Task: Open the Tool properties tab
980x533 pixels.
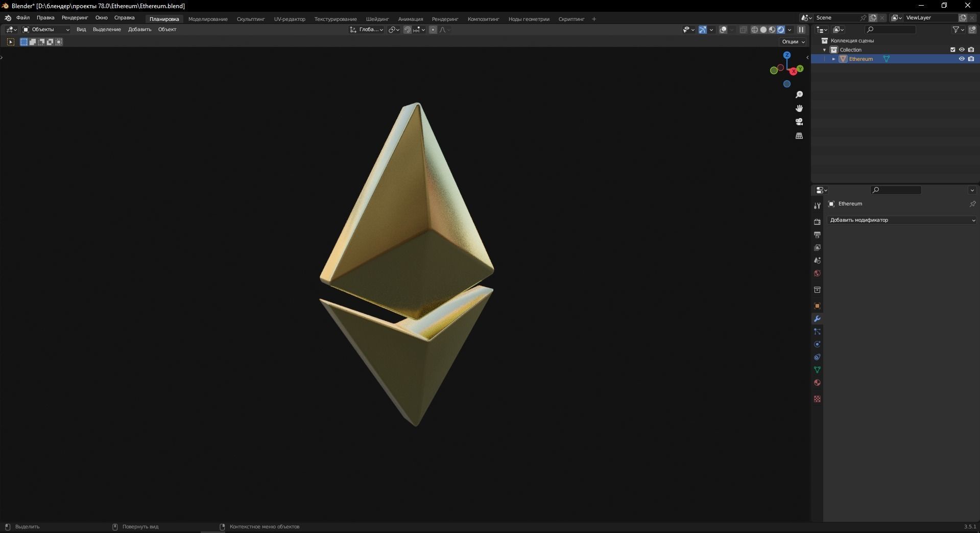Action: (817, 205)
